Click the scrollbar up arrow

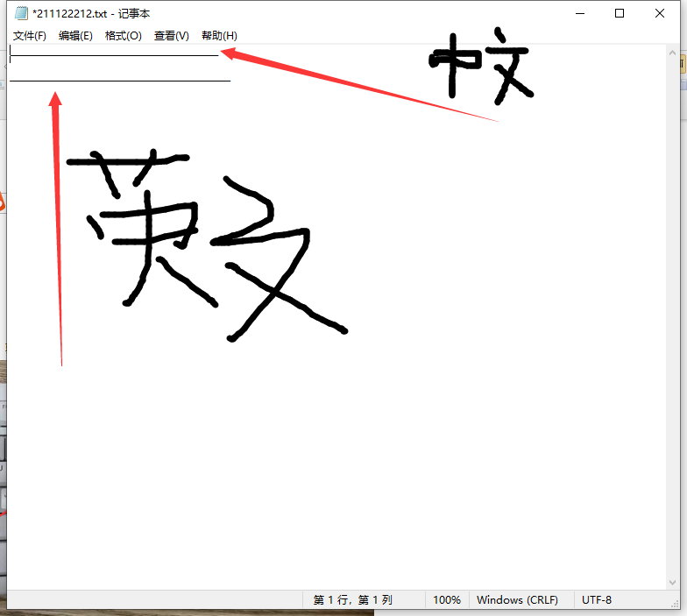click(x=673, y=52)
